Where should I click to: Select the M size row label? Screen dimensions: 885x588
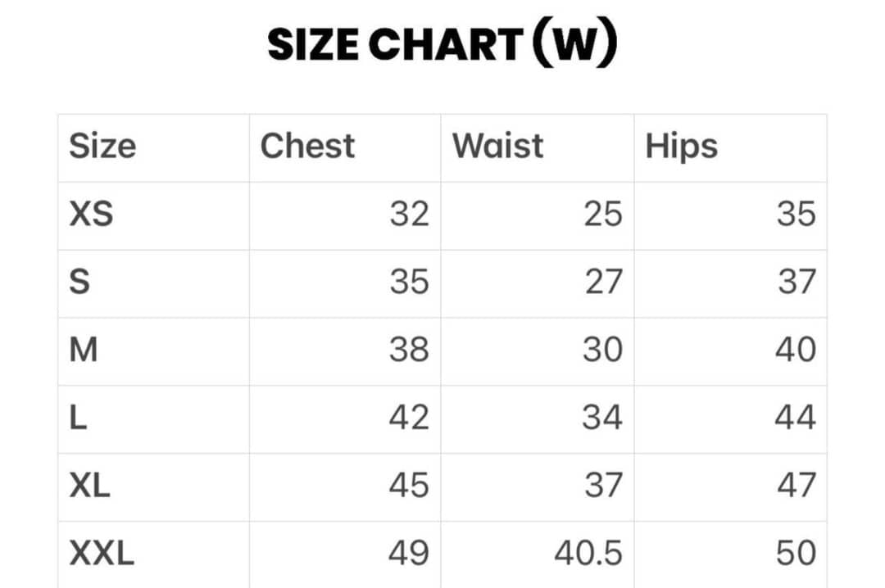tap(84, 351)
